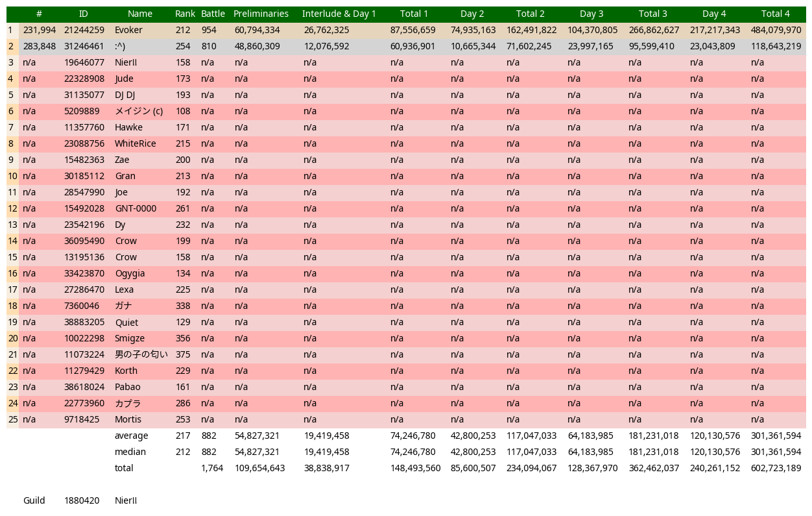The image size is (812, 516).
Task: Select ID cell 13195136
Action: (84, 257)
